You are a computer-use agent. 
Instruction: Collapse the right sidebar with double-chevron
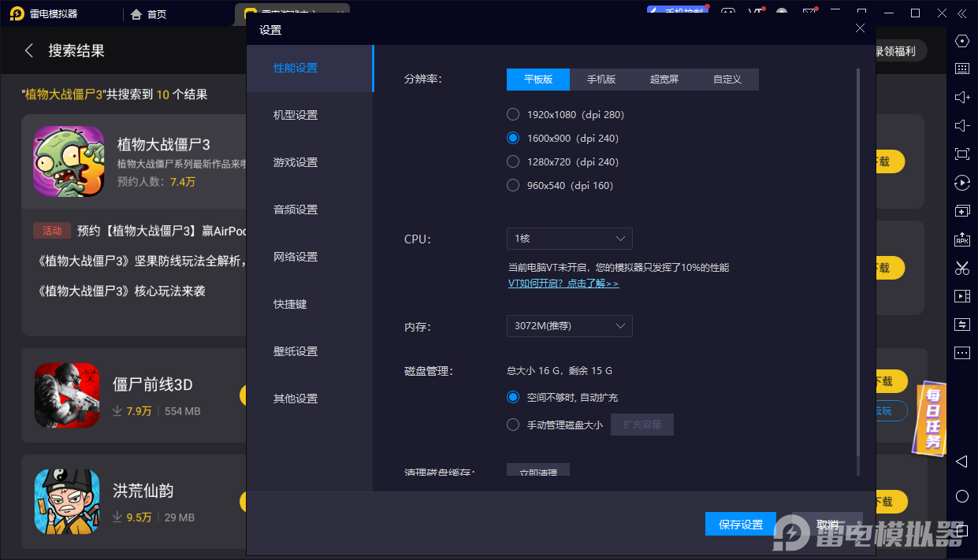pyautogui.click(x=961, y=13)
